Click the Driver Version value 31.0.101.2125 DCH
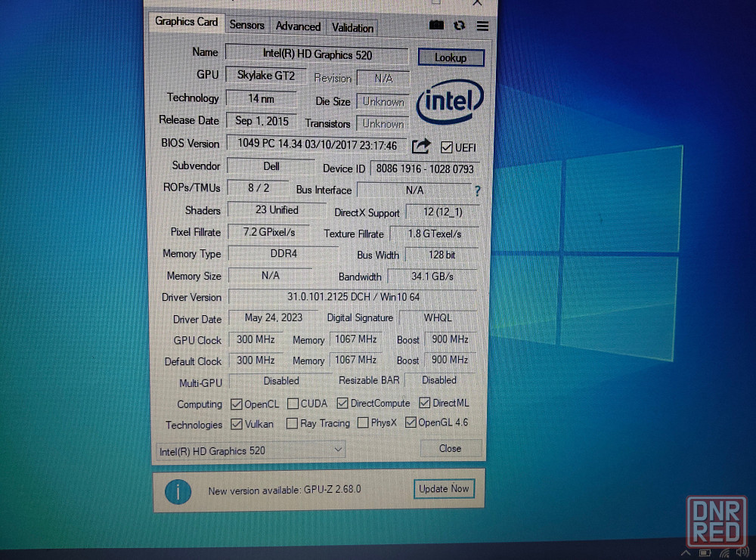The height and width of the screenshot is (560, 756). click(352, 297)
